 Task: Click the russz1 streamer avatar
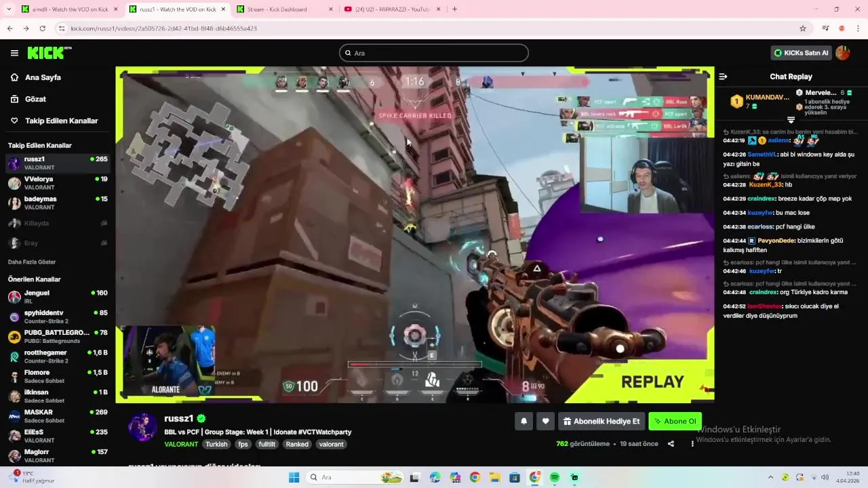click(142, 426)
